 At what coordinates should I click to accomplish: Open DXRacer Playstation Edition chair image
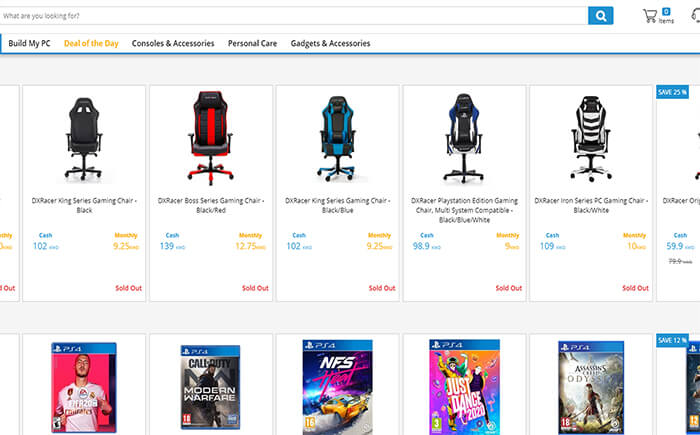pos(464,138)
